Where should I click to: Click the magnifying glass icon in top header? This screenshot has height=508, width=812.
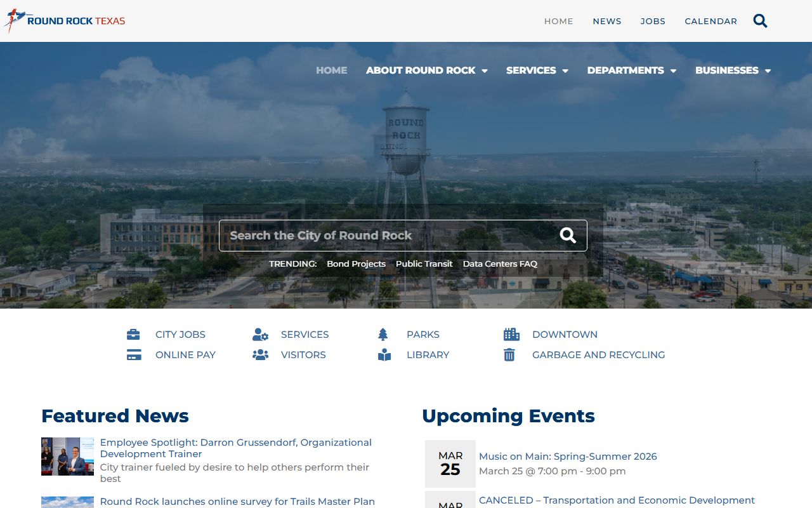[x=760, y=21]
